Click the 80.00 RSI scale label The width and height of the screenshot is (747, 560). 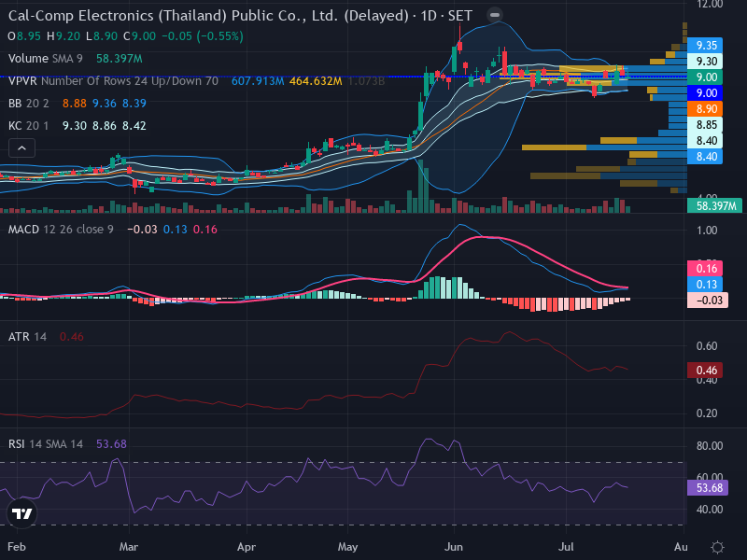click(710, 446)
